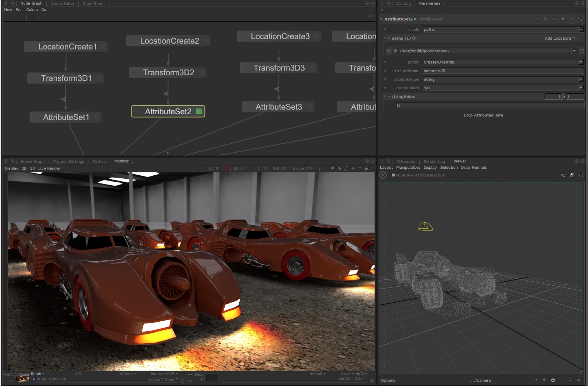The width and height of the screenshot is (588, 386).
Task: Click the AttributeSet2 comment bubble icon
Action: 563,19
